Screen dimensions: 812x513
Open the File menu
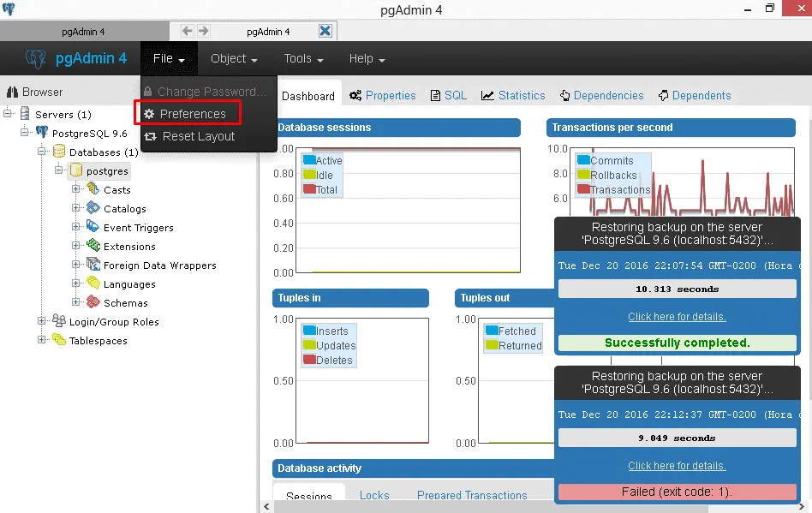pos(169,58)
